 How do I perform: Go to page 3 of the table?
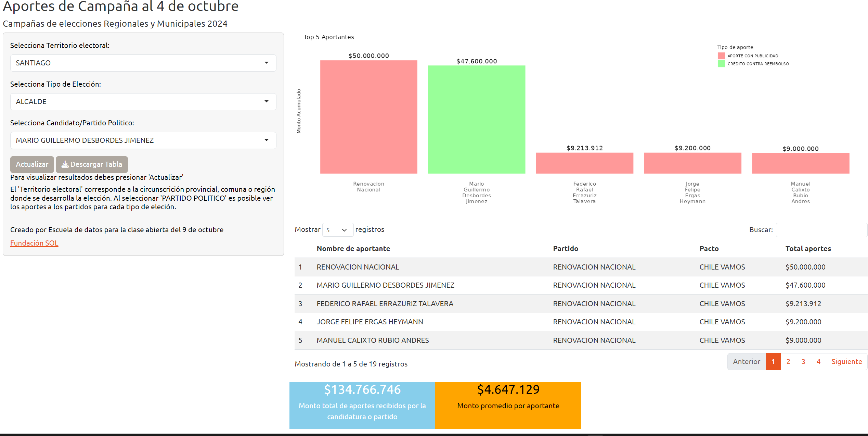coord(803,361)
